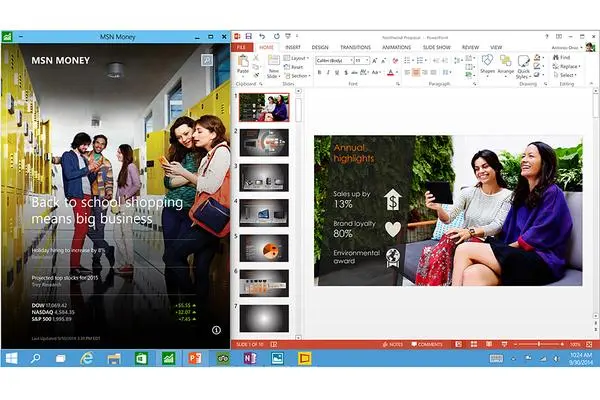Open the font name combo box

tap(334, 60)
